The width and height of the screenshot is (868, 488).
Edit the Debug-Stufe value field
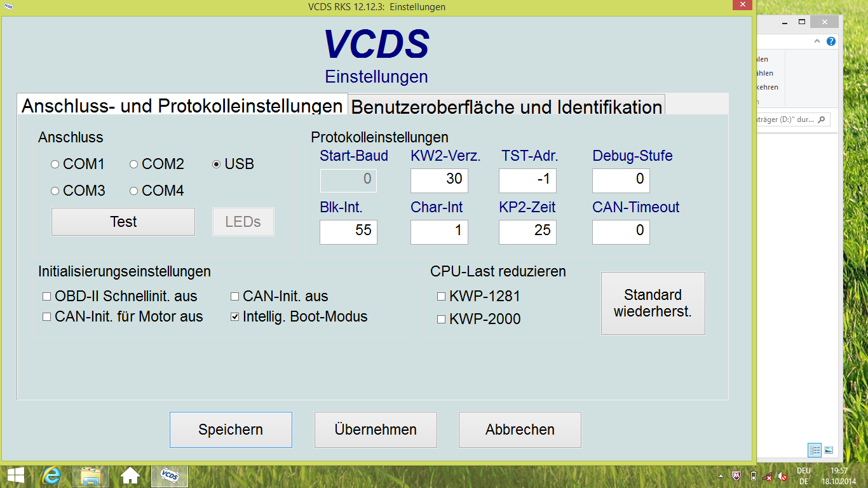click(x=621, y=180)
